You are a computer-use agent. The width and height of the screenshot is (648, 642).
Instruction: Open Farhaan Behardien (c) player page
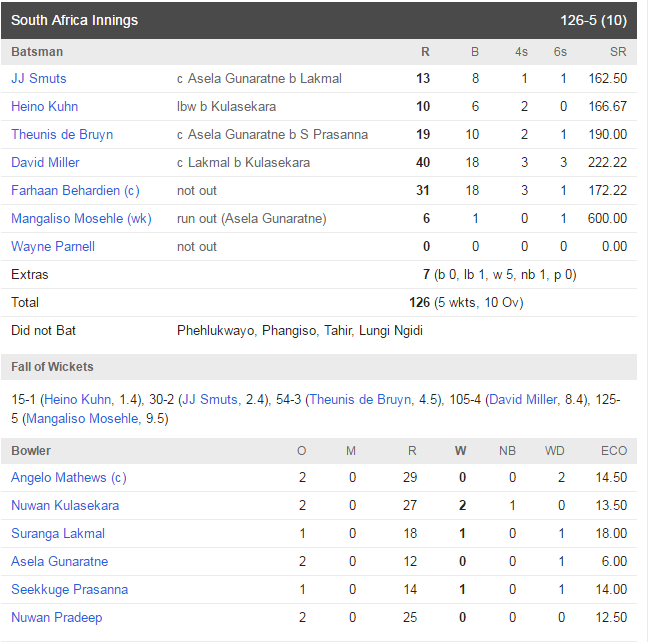point(75,190)
